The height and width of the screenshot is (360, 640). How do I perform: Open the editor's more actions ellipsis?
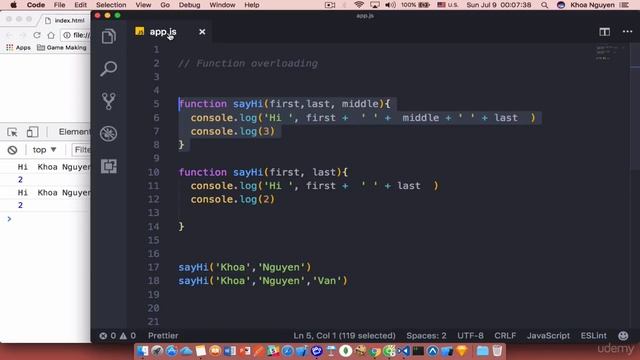tap(627, 31)
